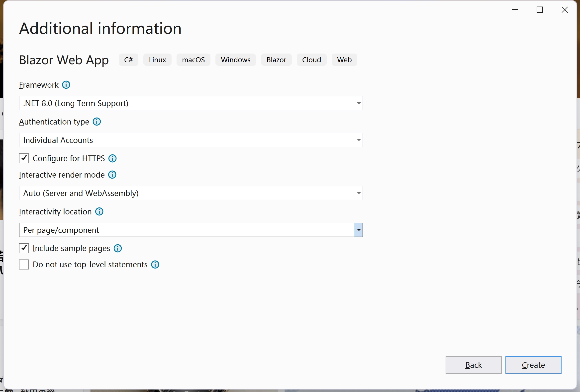
Task: Uncheck Configure for HTTPS checkbox
Action: pos(24,158)
